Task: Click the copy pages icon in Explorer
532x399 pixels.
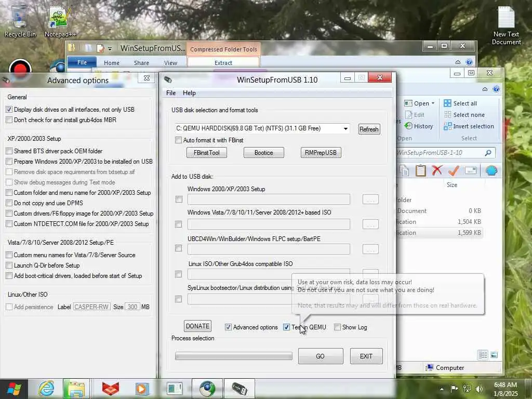Action: (x=404, y=170)
